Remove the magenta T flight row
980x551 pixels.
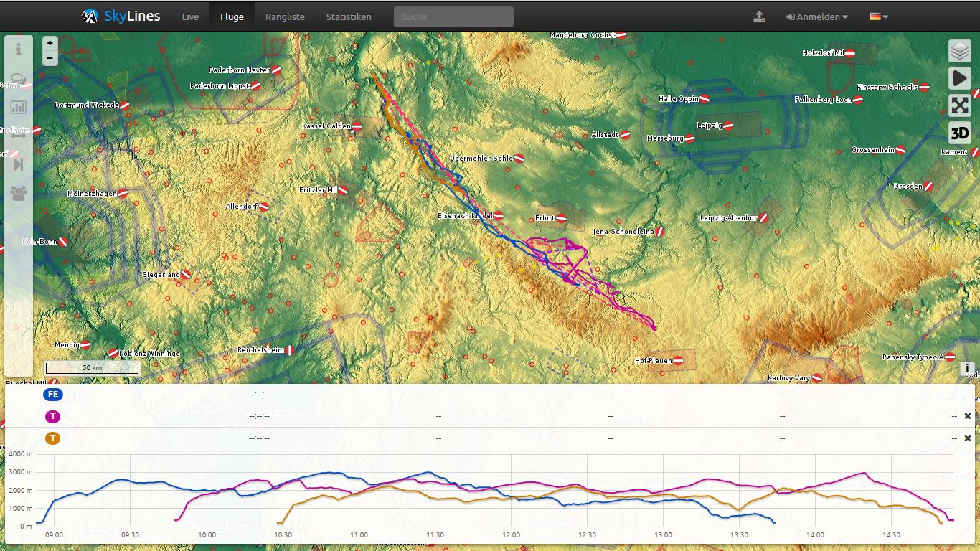coord(967,416)
